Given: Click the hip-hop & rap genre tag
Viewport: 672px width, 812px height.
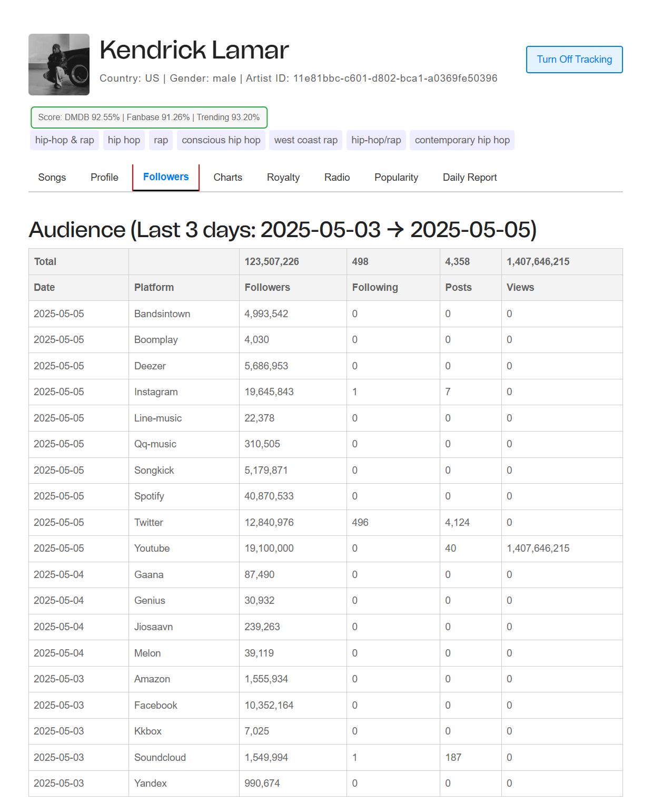Looking at the screenshot, I should (64, 140).
